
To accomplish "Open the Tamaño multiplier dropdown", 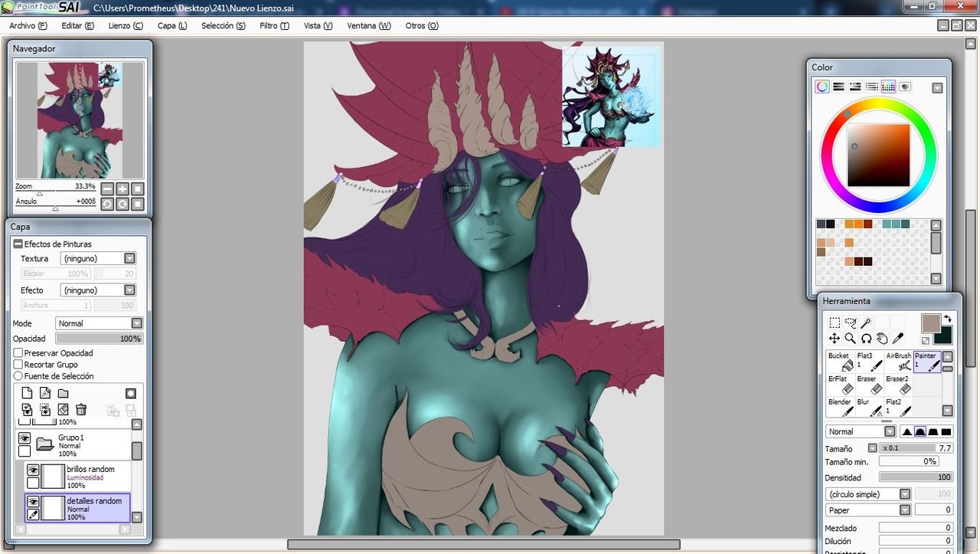I will point(872,448).
